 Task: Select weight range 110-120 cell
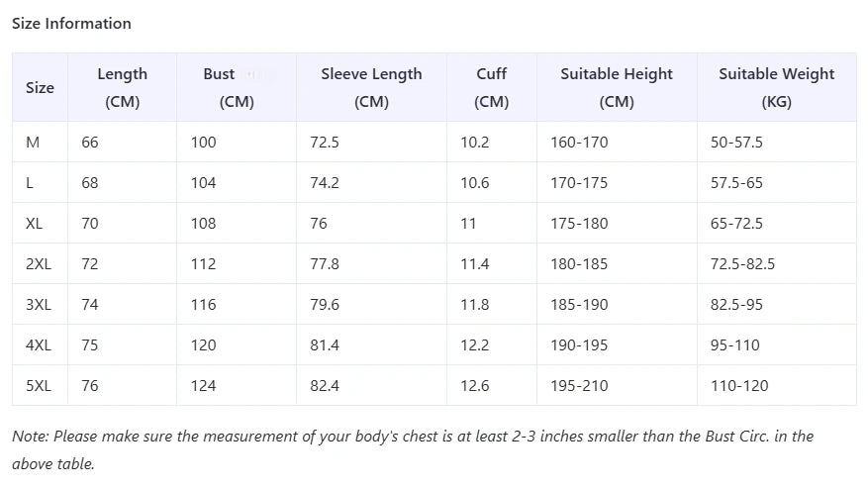pyautogui.click(x=739, y=385)
